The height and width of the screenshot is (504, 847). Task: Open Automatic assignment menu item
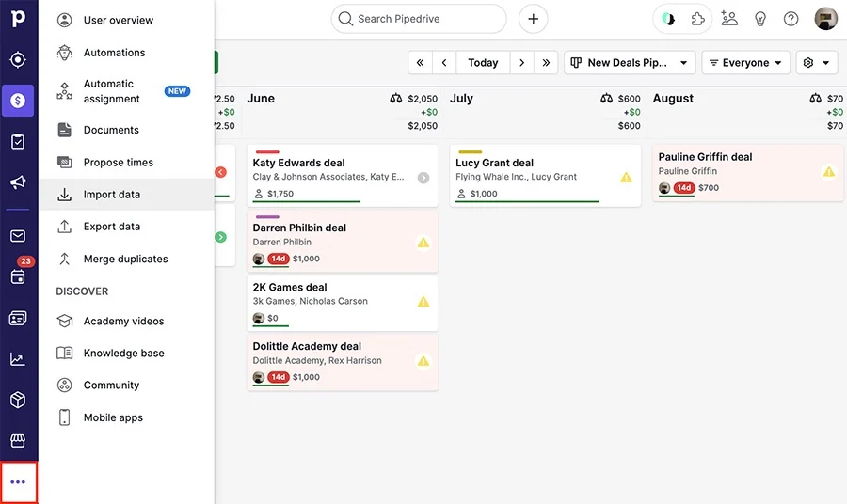[x=127, y=91]
